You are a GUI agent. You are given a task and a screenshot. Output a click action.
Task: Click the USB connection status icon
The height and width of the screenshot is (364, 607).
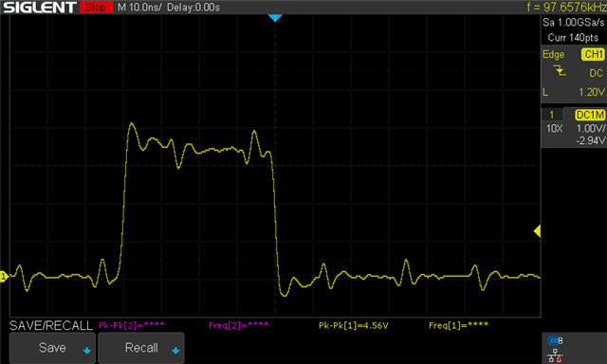[x=555, y=340]
